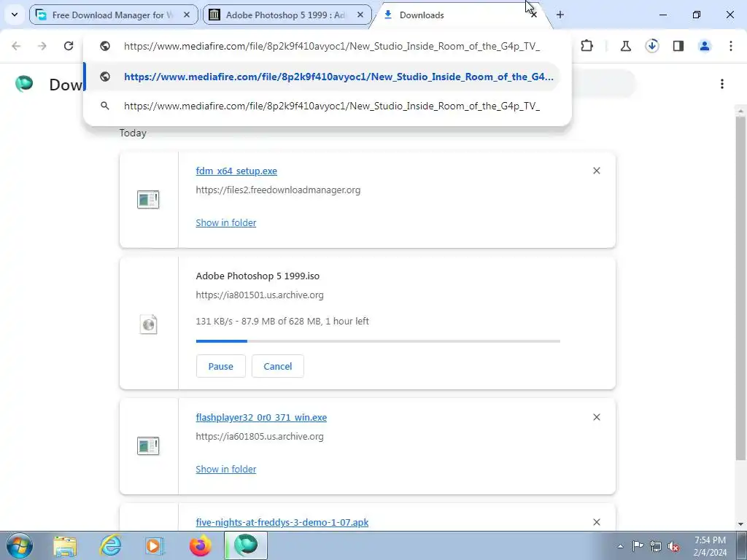Screen dimensions: 747x560
Task: Open Downloads page more actions menu
Action: click(x=722, y=84)
